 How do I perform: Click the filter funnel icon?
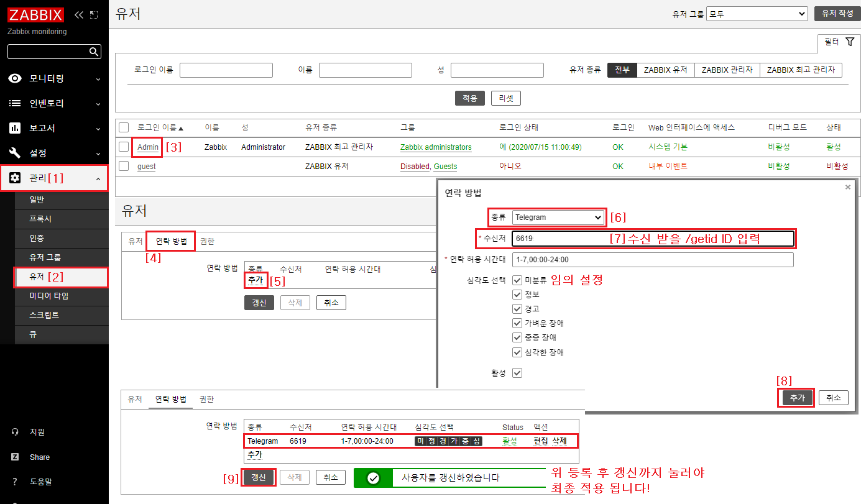coord(850,42)
